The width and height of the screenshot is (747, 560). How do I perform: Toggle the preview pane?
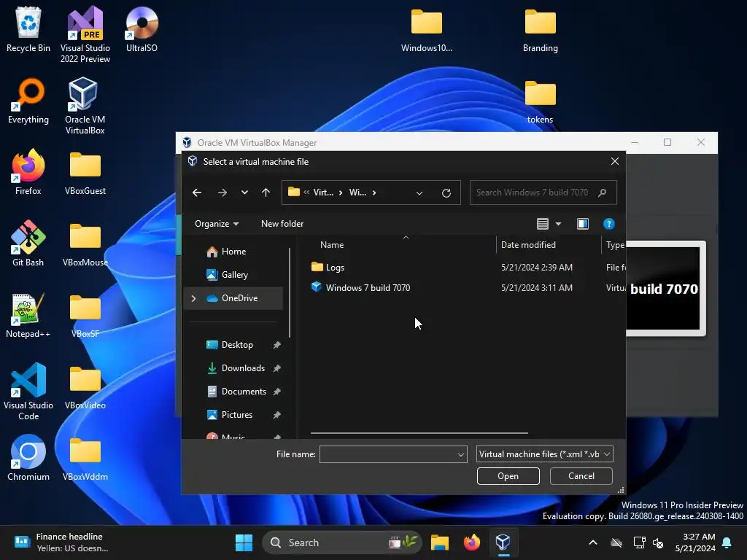[583, 224]
